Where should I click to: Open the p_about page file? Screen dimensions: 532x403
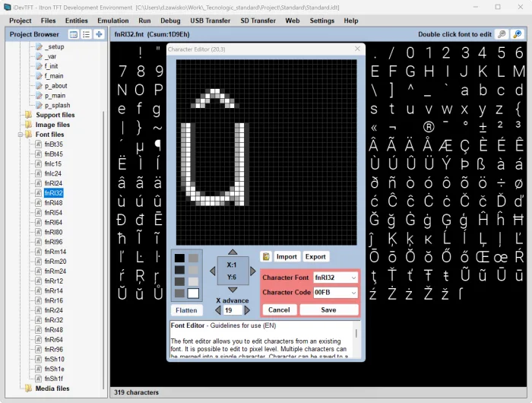coord(55,86)
